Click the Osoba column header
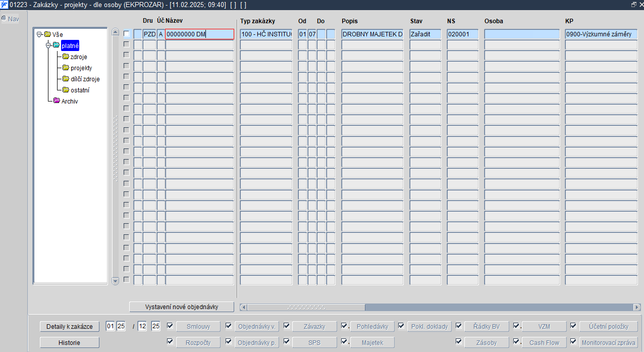This screenshot has height=352, width=644. (494, 21)
